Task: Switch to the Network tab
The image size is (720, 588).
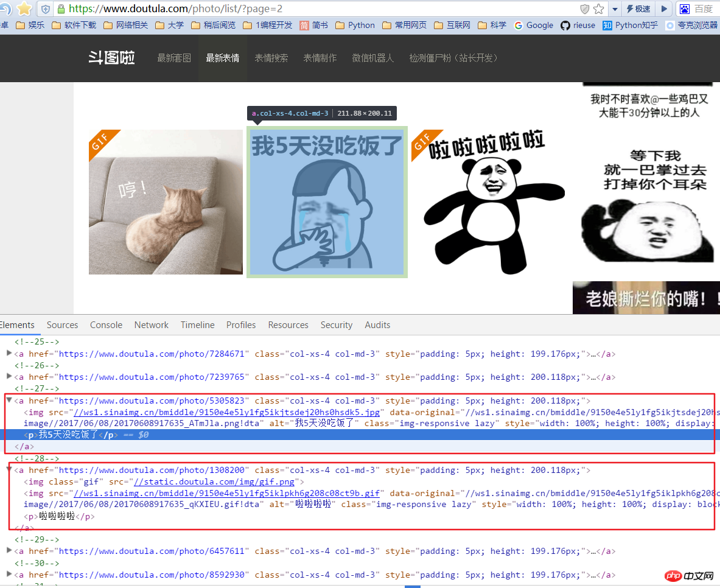Action: point(151,325)
